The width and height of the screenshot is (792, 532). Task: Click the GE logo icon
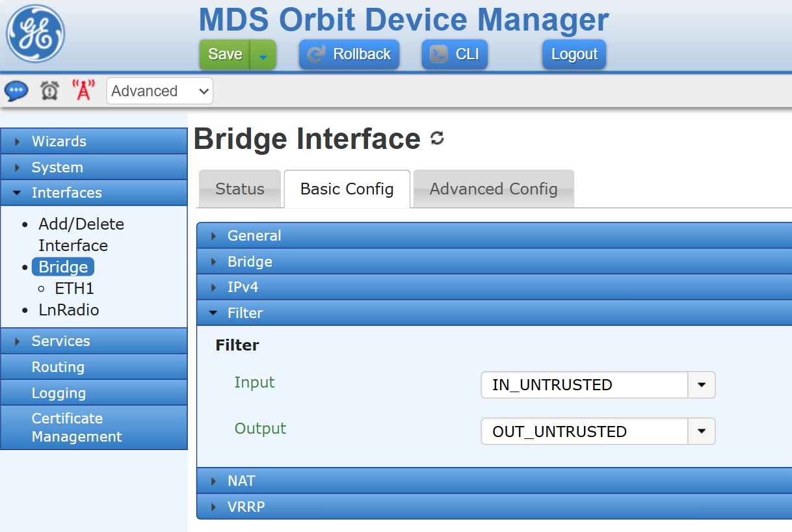(36, 33)
